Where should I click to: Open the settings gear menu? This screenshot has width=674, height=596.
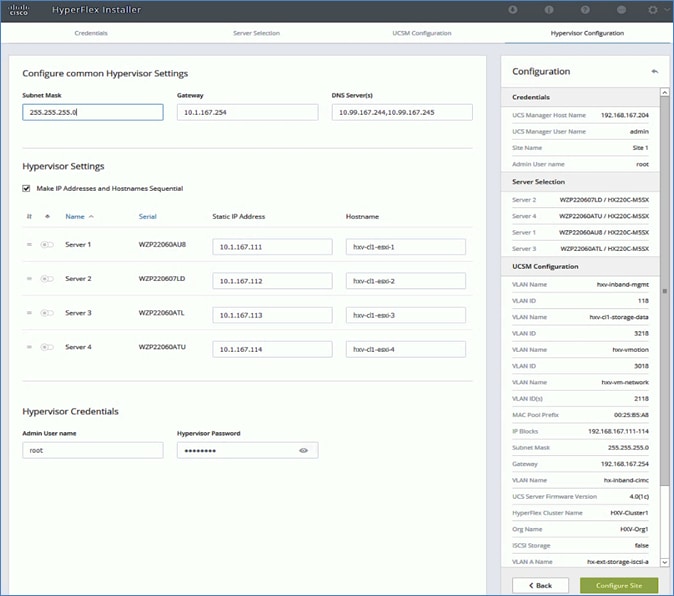click(x=653, y=10)
